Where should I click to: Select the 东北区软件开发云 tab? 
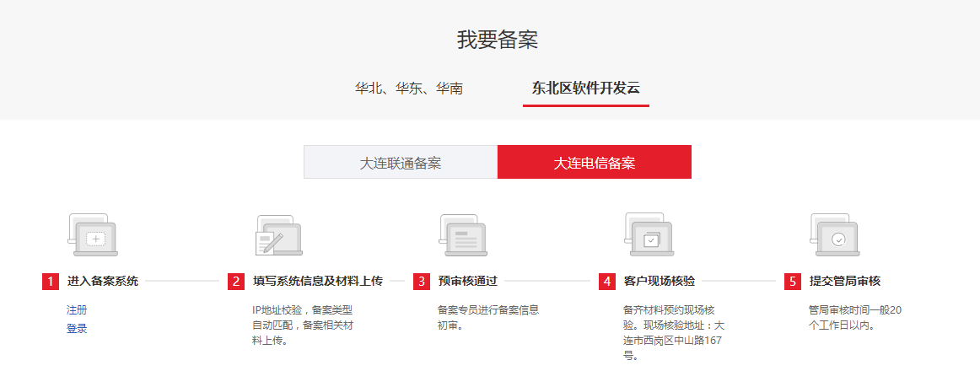(585, 88)
